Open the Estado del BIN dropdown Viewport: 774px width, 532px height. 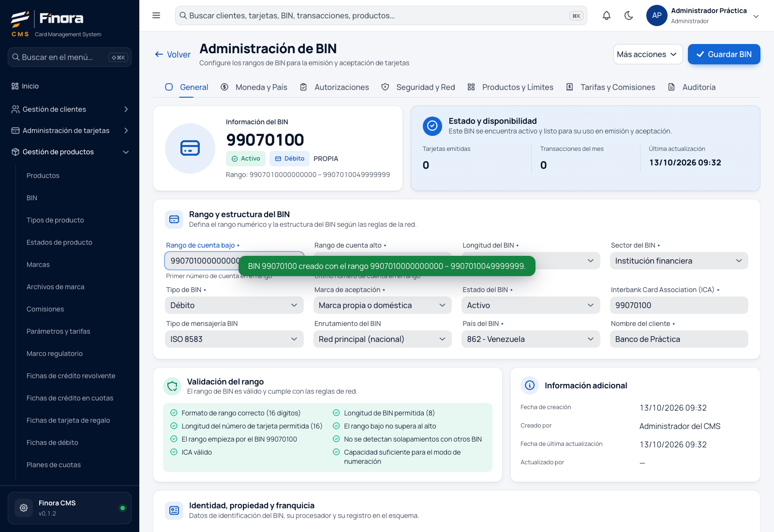click(531, 305)
